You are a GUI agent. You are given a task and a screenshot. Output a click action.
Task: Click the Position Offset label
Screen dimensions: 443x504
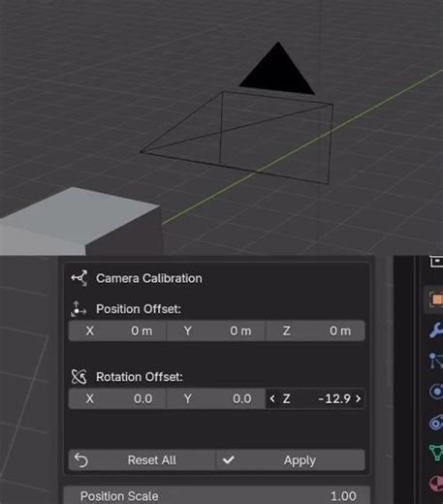click(x=139, y=309)
